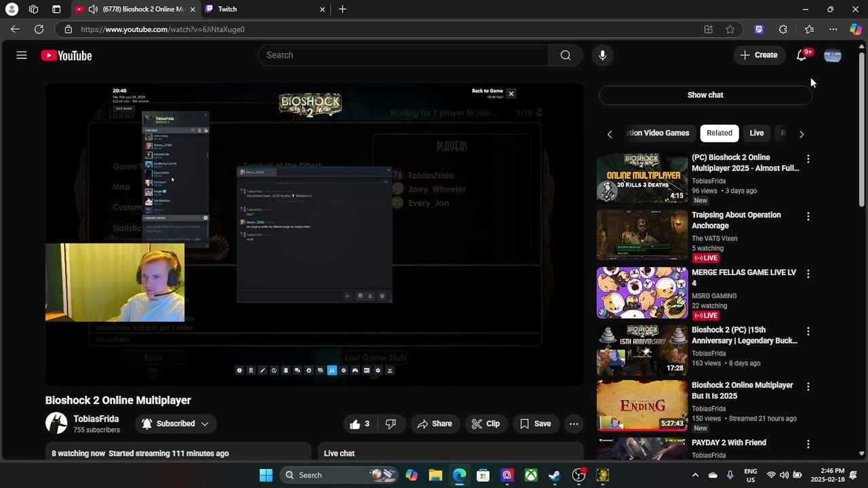Click the '755 subscribers' text
Image resolution: width=868 pixels, height=488 pixels.
(x=97, y=430)
